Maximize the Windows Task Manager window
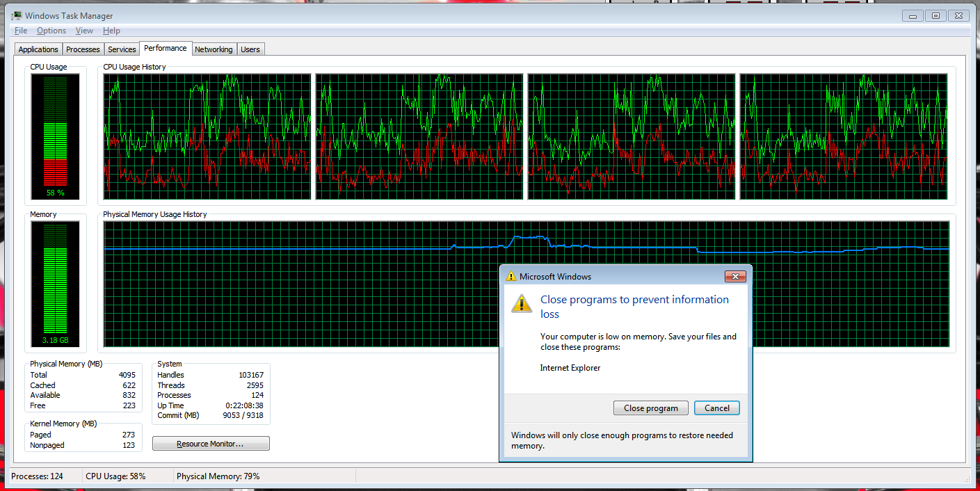Viewport: 980px width, 491px height. pyautogui.click(x=935, y=15)
